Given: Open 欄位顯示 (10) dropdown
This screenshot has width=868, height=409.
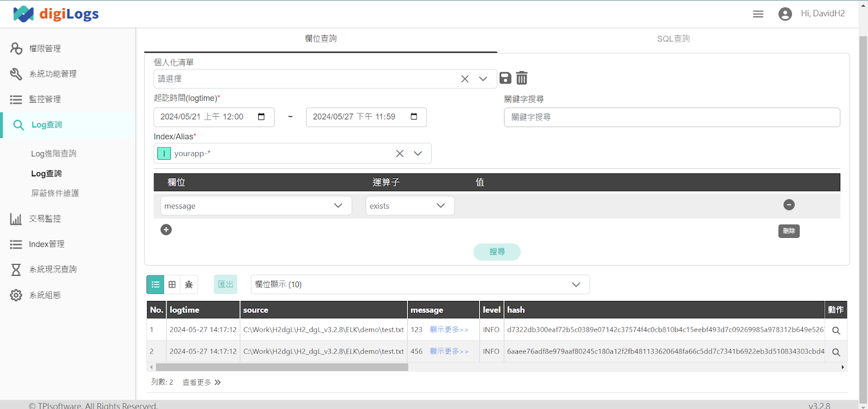Looking at the screenshot, I should (420, 285).
